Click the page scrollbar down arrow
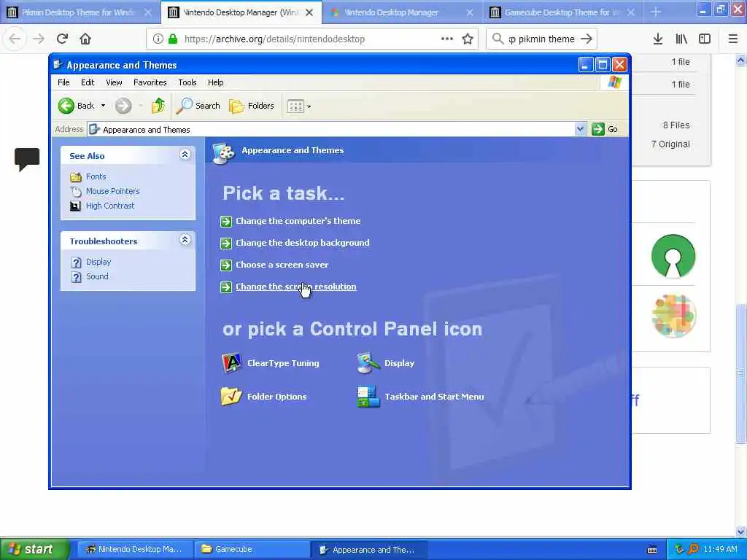Image resolution: width=747 pixels, height=560 pixels. coord(741,532)
